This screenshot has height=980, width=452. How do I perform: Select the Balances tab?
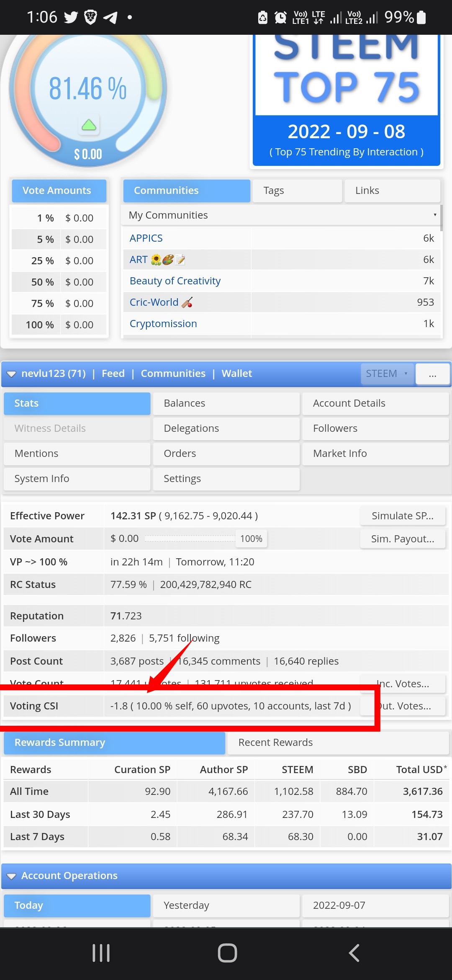click(226, 403)
